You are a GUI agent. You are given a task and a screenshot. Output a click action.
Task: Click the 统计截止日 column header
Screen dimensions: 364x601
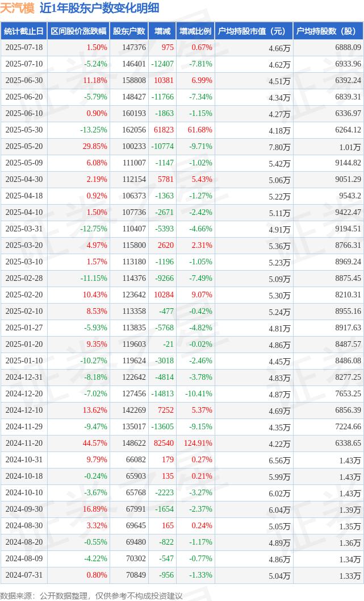[x=24, y=31]
